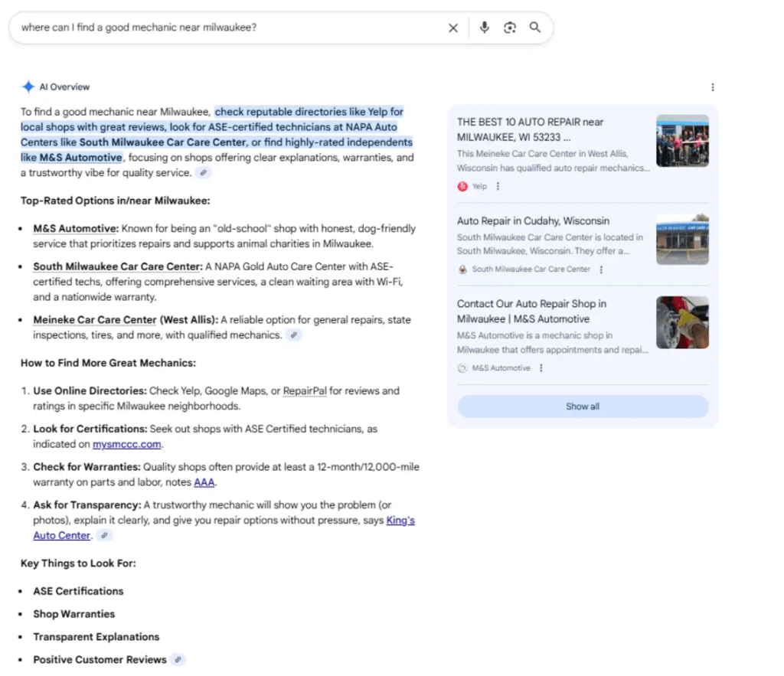Screen dimensions: 784x676
Task: Follow the AAA hyperlink
Action: pyautogui.click(x=204, y=482)
